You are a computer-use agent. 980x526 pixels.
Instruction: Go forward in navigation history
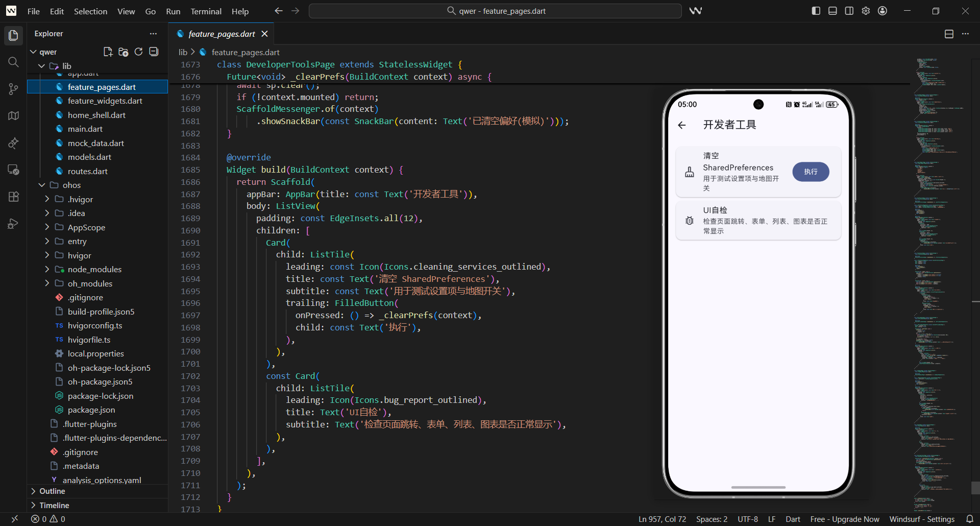pyautogui.click(x=296, y=11)
